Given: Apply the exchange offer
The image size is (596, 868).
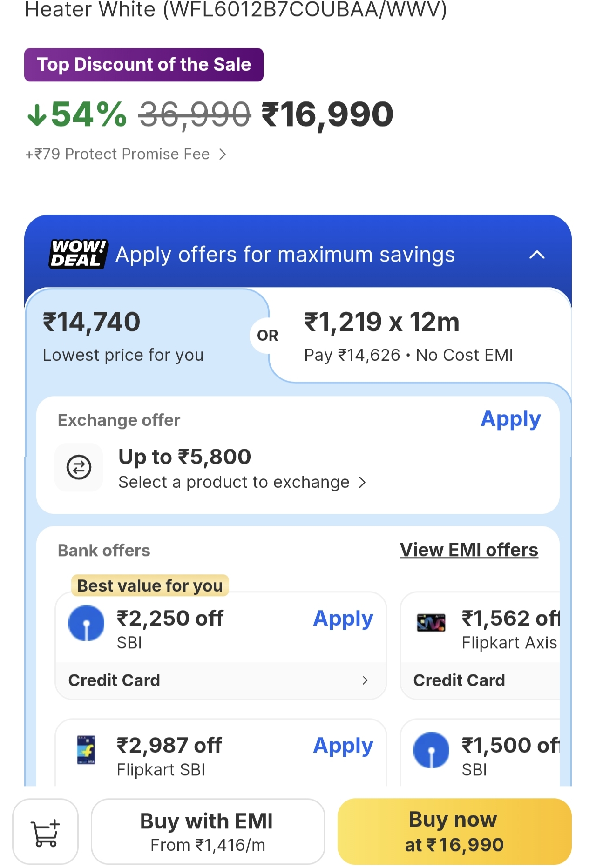Looking at the screenshot, I should (x=510, y=419).
